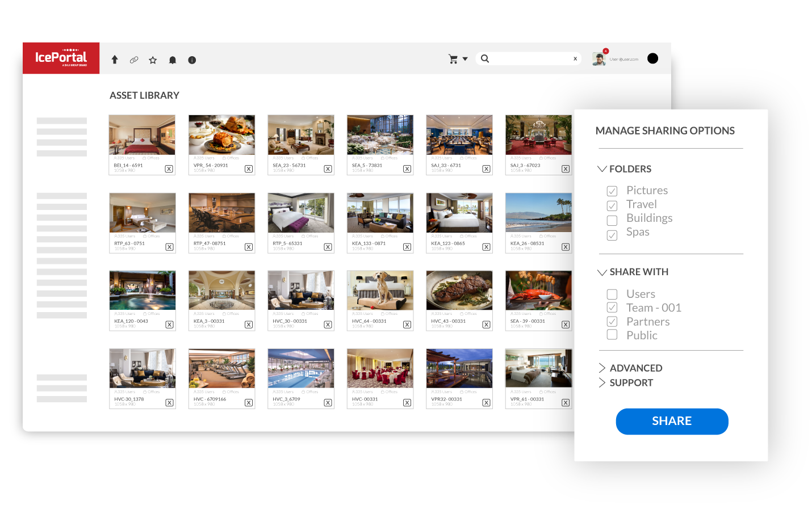Click the info circle icon
Screen dimensions: 812x505
192,60
